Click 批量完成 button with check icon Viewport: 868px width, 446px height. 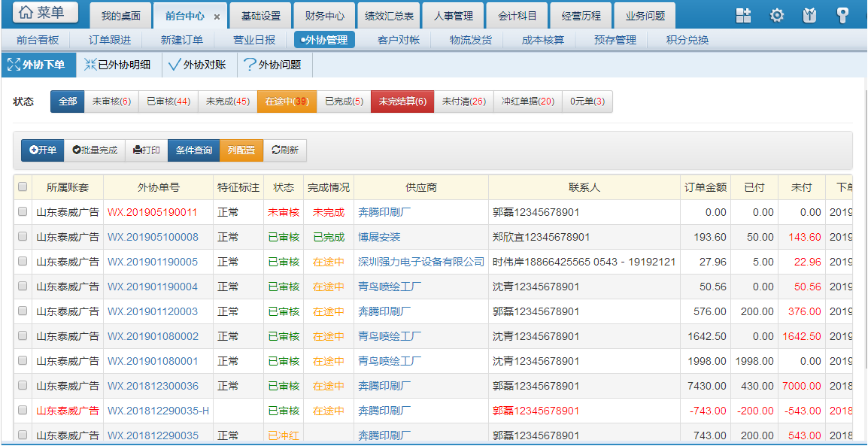point(95,150)
